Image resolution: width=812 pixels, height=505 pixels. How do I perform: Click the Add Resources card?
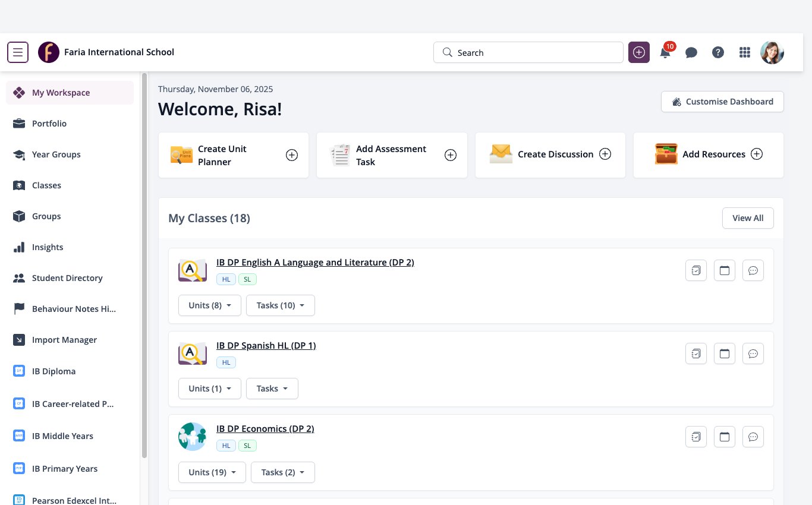[709, 155]
